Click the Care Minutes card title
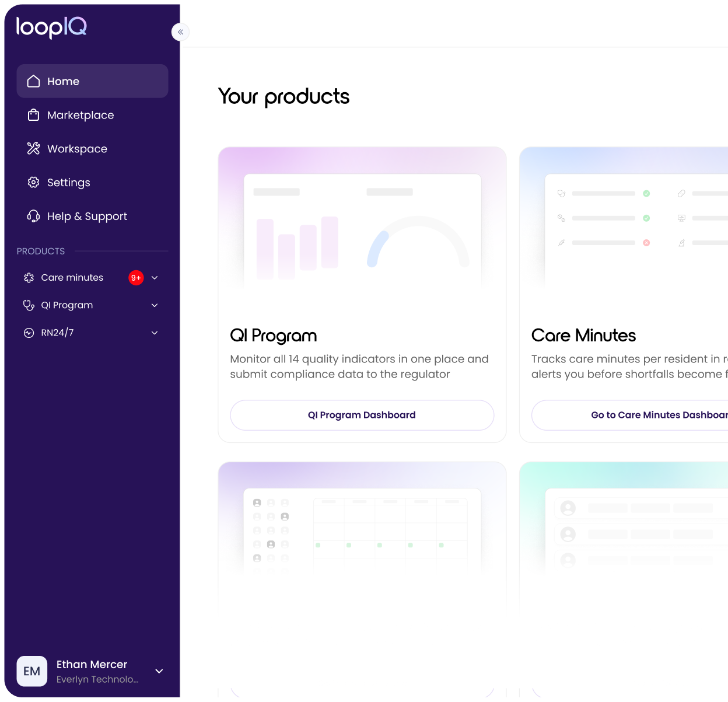Image resolution: width=728 pixels, height=702 pixels. coord(583,336)
